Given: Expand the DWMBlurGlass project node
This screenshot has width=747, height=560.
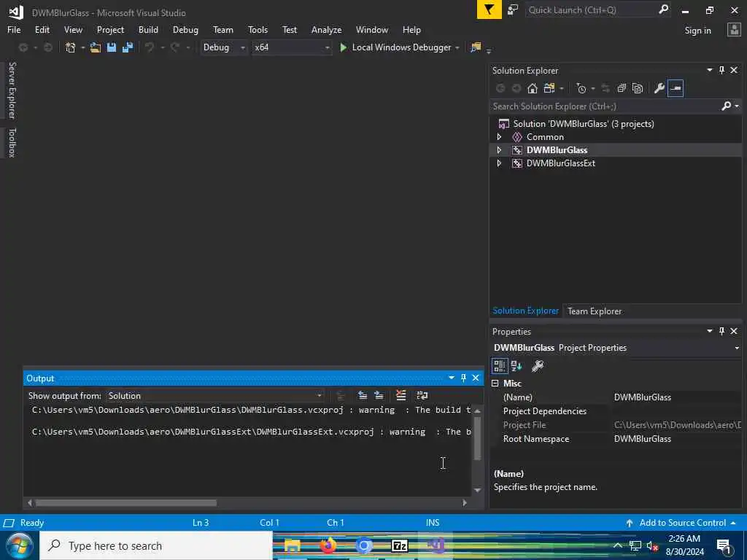Looking at the screenshot, I should (x=499, y=150).
